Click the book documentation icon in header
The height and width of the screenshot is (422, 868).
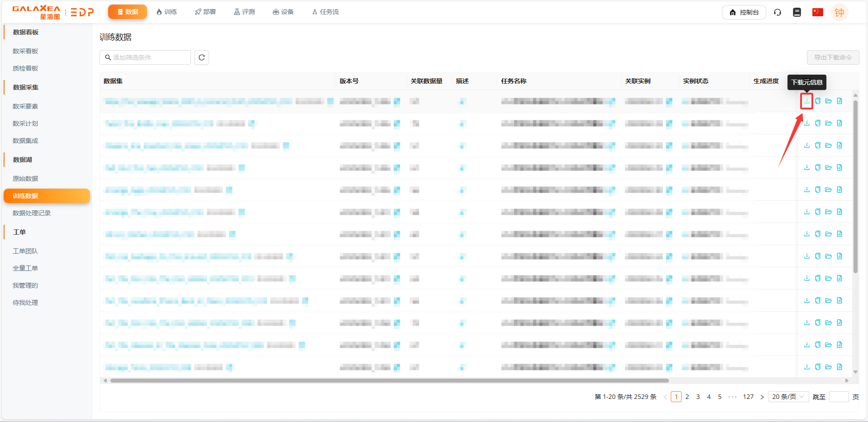click(797, 12)
